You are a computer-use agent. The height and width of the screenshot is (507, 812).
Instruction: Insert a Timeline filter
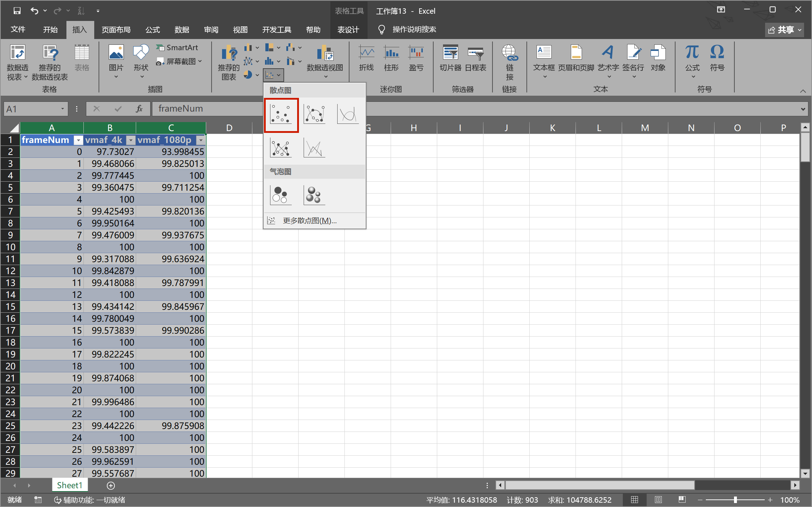[476, 58]
